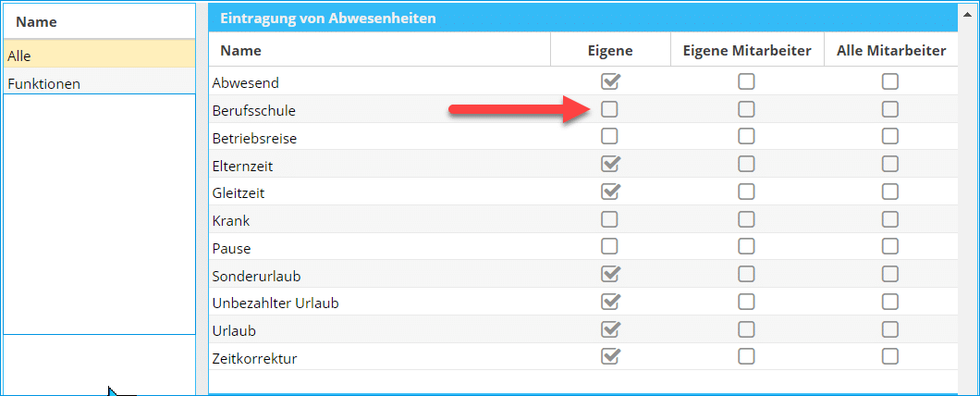This screenshot has width=980, height=396.
Task: Enable Krank for Alle Mitarbeiter
Action: point(889,220)
